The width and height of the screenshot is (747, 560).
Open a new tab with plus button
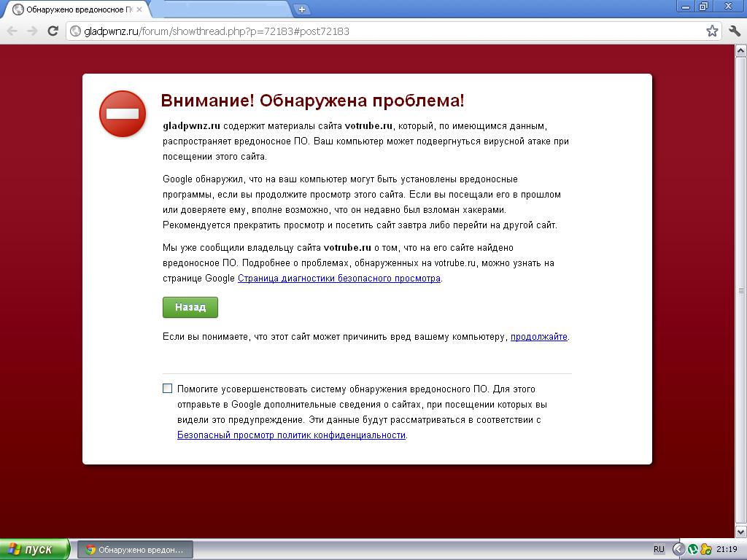tap(301, 9)
